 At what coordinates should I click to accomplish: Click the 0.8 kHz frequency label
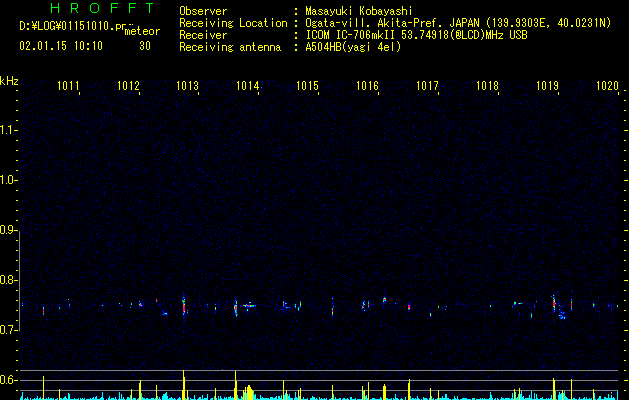pos(8,280)
